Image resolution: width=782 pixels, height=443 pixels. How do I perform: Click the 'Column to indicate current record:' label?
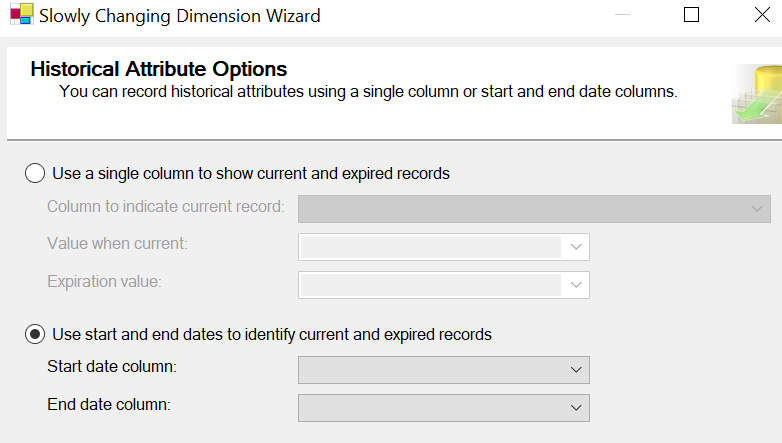coord(165,206)
